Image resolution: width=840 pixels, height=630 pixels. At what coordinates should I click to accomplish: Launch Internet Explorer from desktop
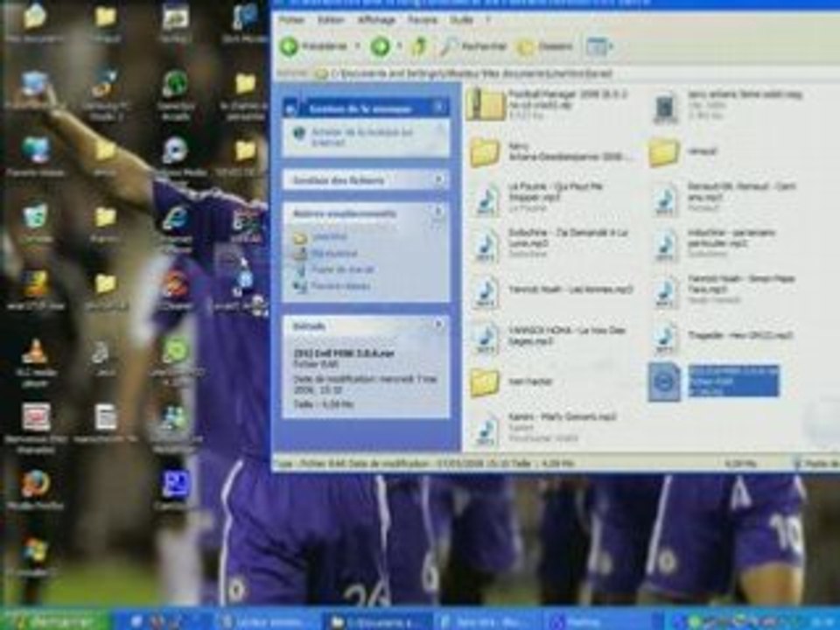[x=175, y=229]
